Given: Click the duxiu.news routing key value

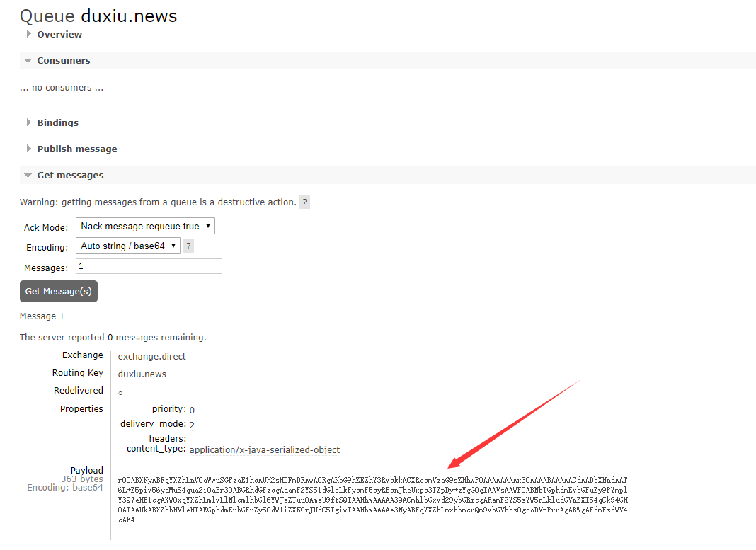Looking at the screenshot, I should pos(142,374).
